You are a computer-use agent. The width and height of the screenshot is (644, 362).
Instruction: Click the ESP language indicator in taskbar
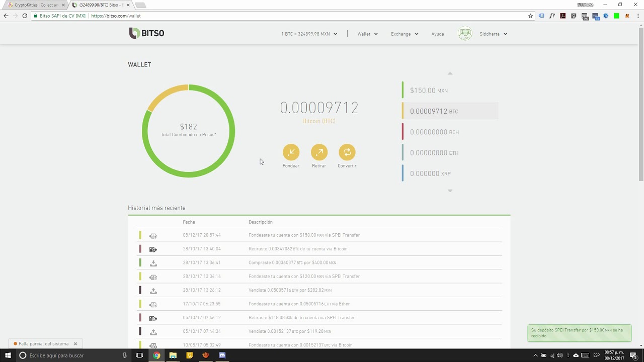[x=597, y=355]
